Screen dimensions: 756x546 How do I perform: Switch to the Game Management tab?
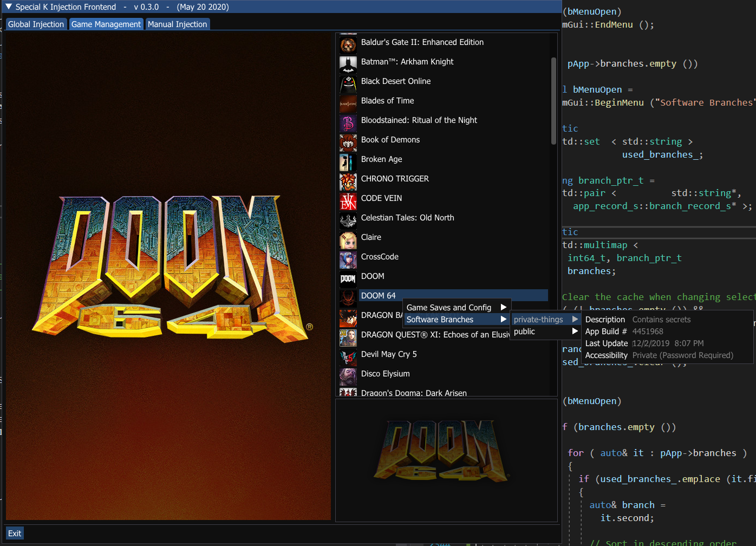coord(106,24)
